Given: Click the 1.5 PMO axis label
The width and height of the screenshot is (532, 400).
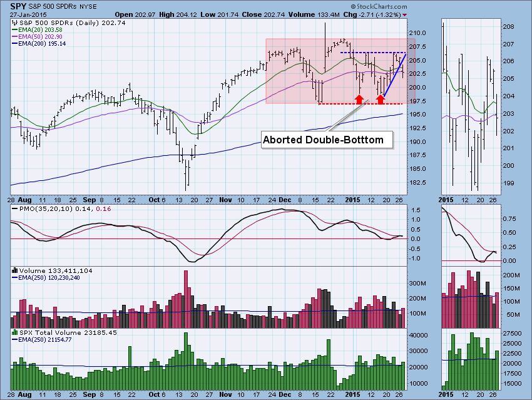Looking at the screenshot, I should click(416, 210).
